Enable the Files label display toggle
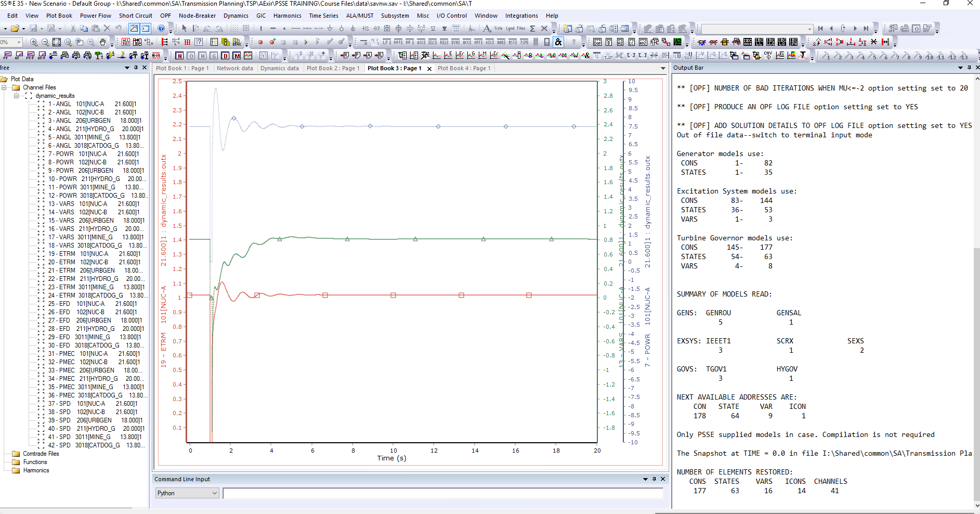This screenshot has width=980, height=514. pyautogui.click(x=521, y=29)
